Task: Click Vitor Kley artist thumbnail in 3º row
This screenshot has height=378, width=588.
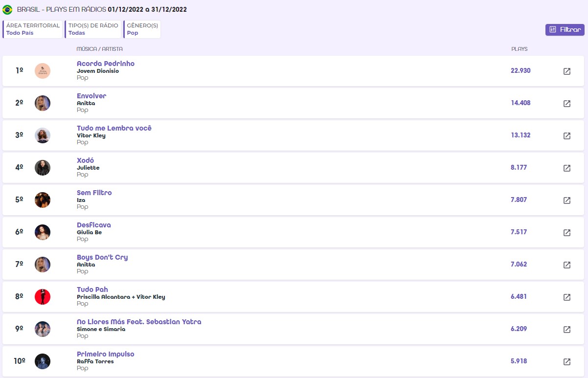Action: point(43,135)
